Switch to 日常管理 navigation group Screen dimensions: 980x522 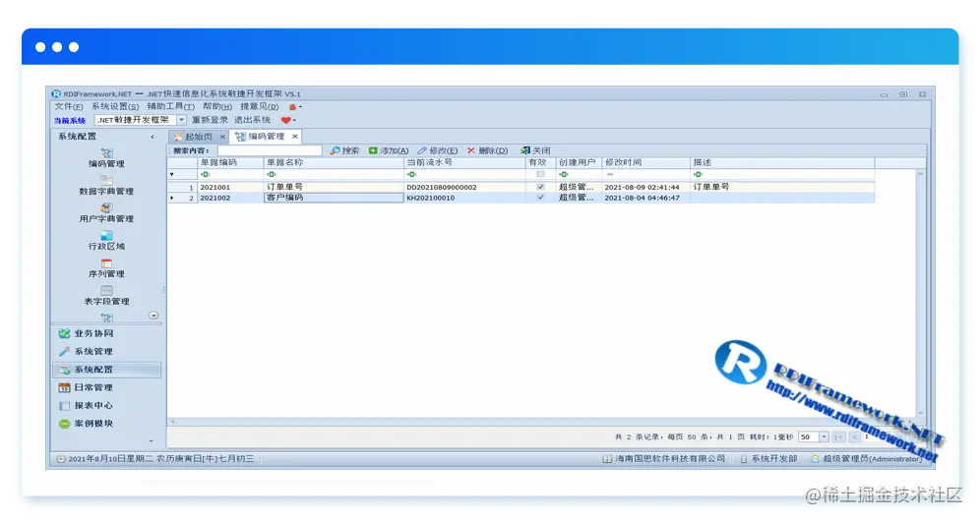tap(107, 387)
